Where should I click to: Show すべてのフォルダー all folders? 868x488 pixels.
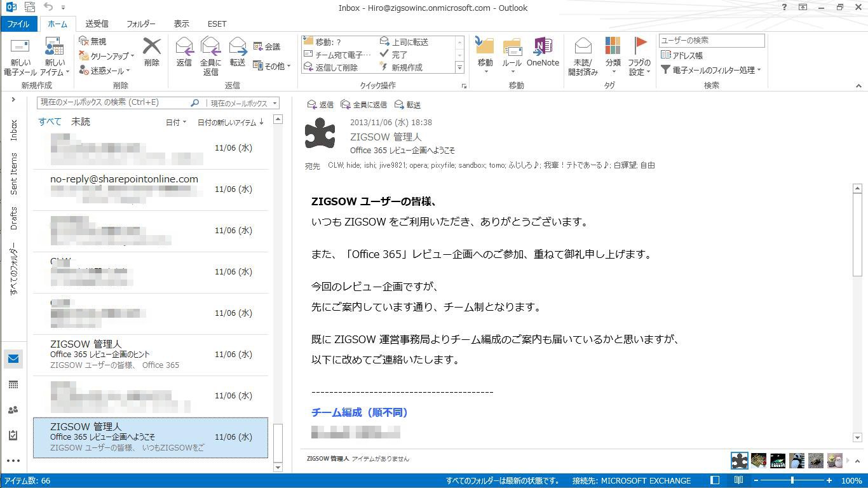pos(13,269)
